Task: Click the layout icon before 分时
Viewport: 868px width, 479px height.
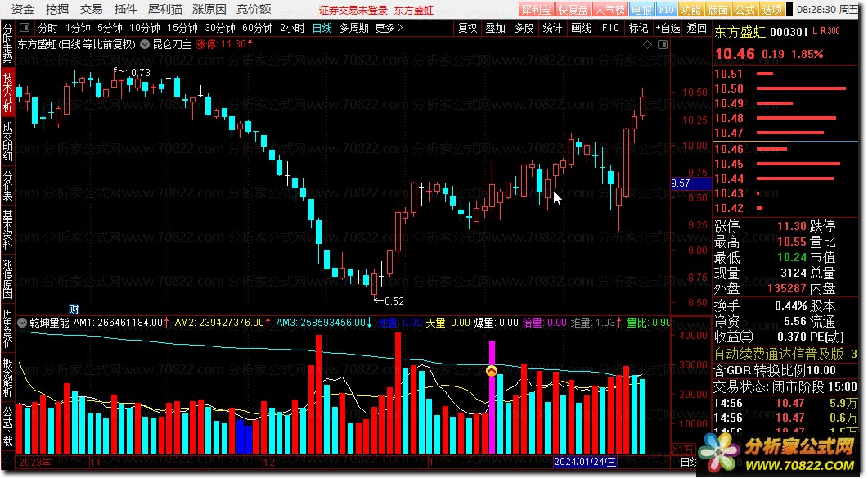Action: pos(25,27)
